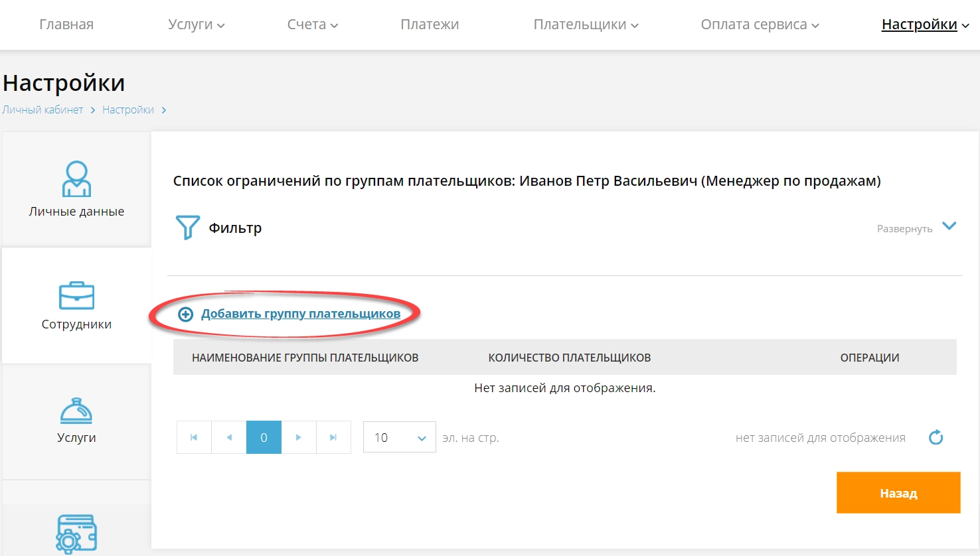980x556 pixels.
Task: Go to Главная in the top menu
Action: click(x=66, y=25)
